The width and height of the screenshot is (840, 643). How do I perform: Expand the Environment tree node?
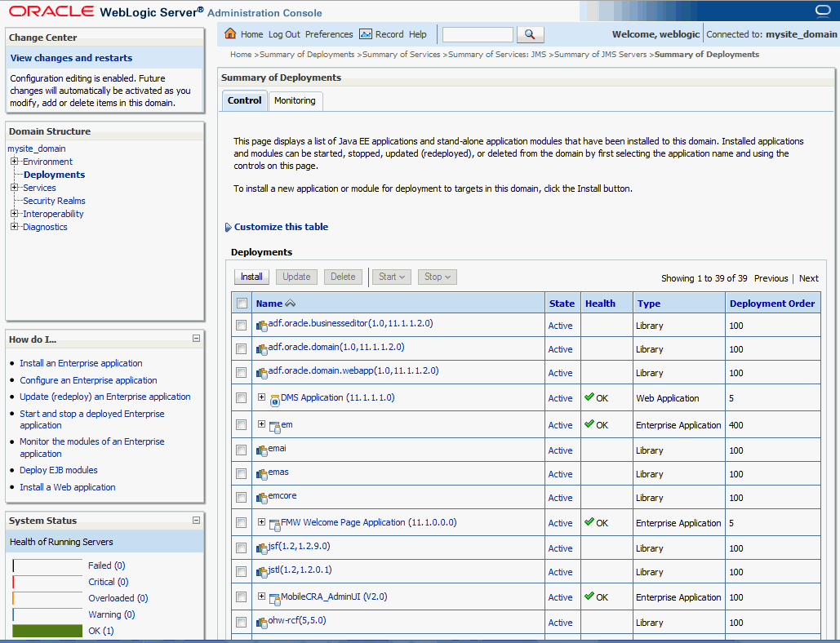[15, 161]
